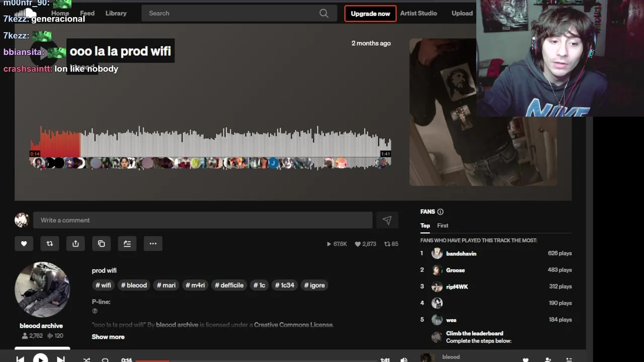Click the share icon

75,243
